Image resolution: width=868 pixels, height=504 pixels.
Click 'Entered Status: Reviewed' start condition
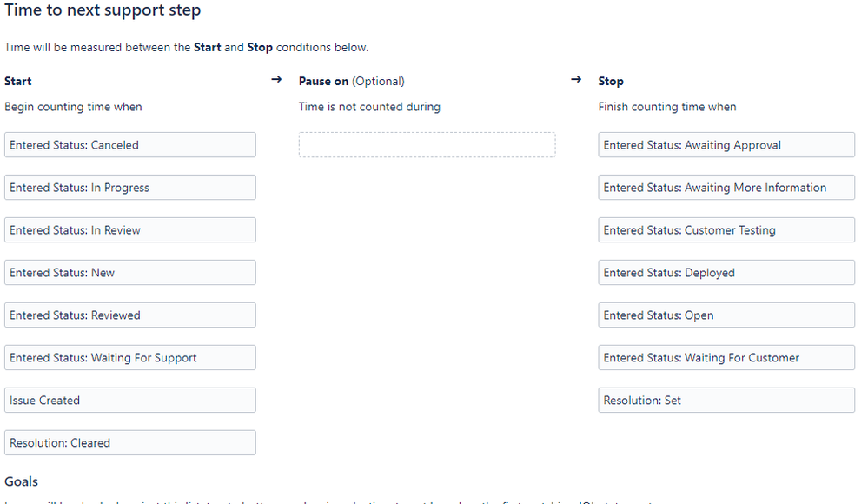pyautogui.click(x=130, y=315)
